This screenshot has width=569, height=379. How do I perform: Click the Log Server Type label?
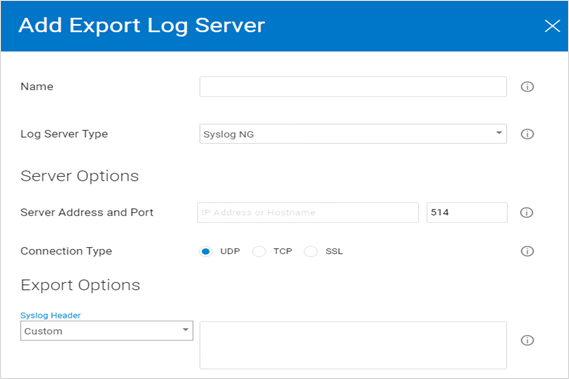64,134
